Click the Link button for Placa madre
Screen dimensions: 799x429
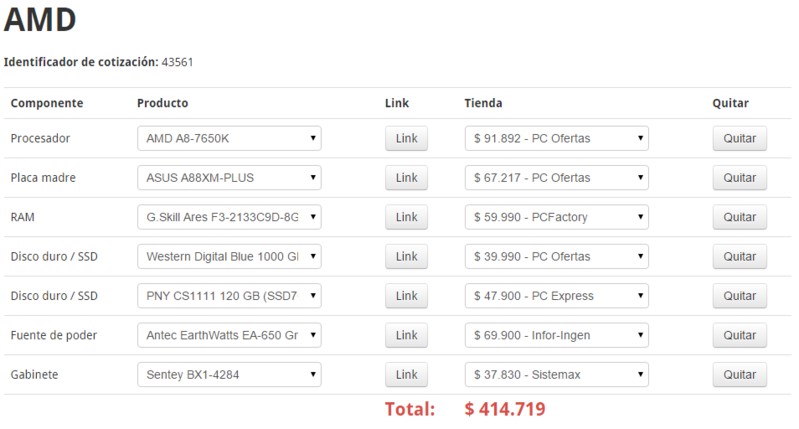click(406, 178)
